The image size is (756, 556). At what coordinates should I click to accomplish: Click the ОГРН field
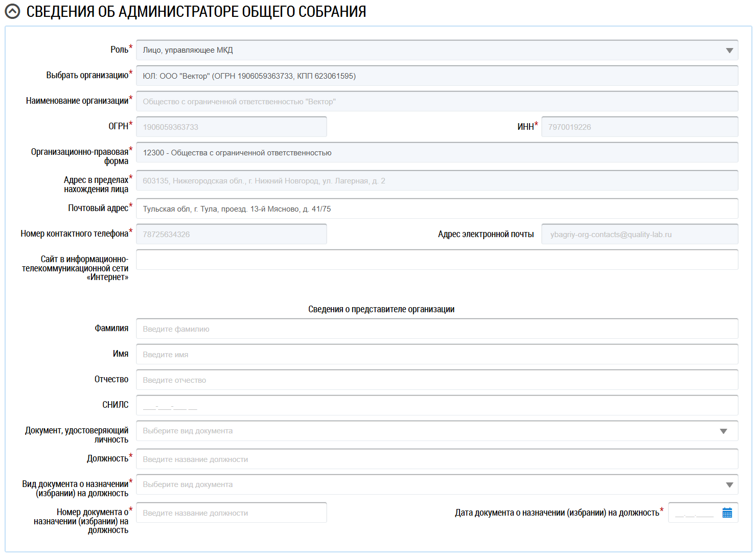coord(231,127)
